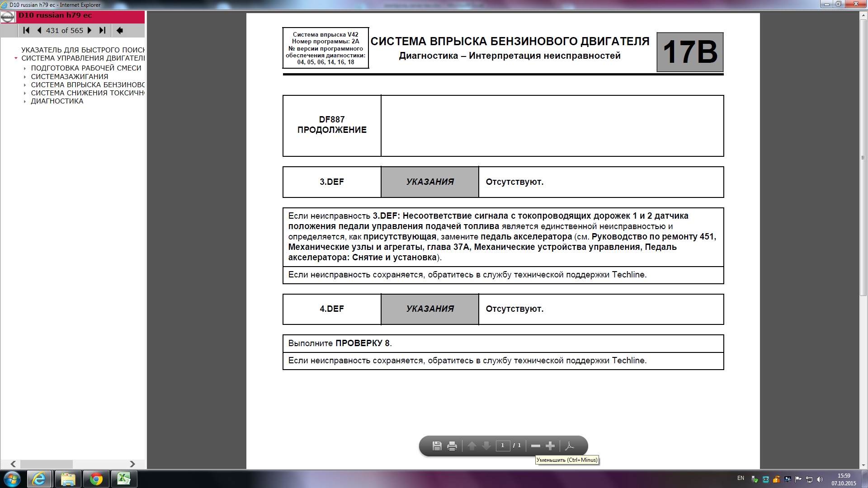868x488 pixels.
Task: Save the PDF with the floppy disk icon
Action: [x=437, y=446]
